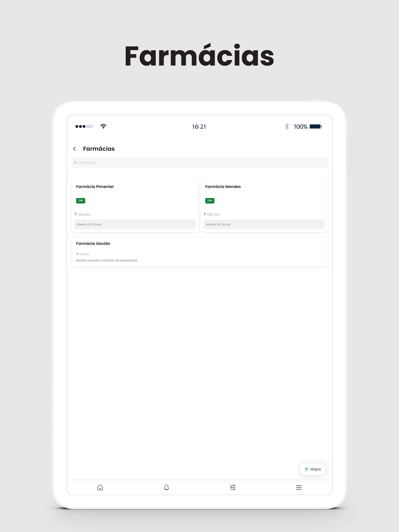Open hamburger menu in bottom bar
399x532 pixels.
299,487
